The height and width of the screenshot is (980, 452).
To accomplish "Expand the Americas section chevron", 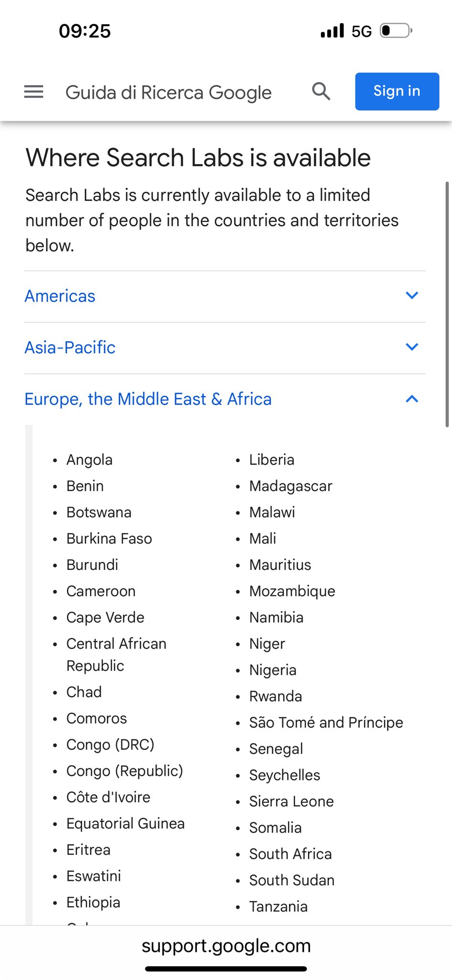I will pyautogui.click(x=412, y=296).
